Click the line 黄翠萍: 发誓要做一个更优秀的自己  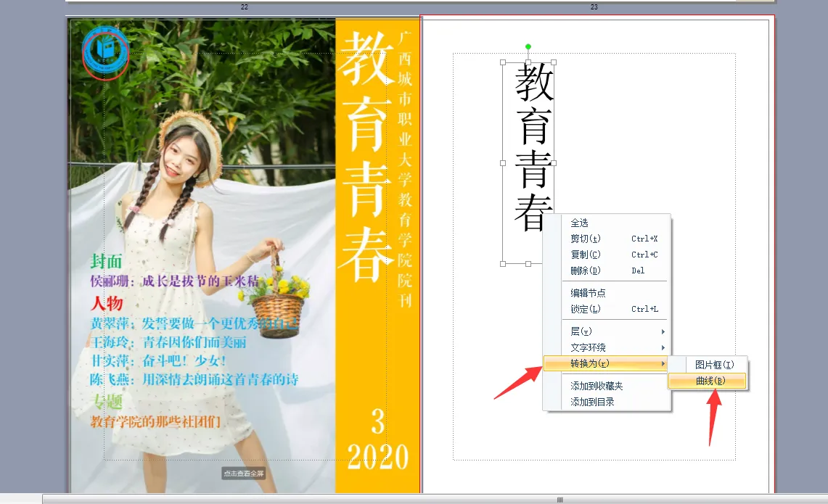[194, 323]
